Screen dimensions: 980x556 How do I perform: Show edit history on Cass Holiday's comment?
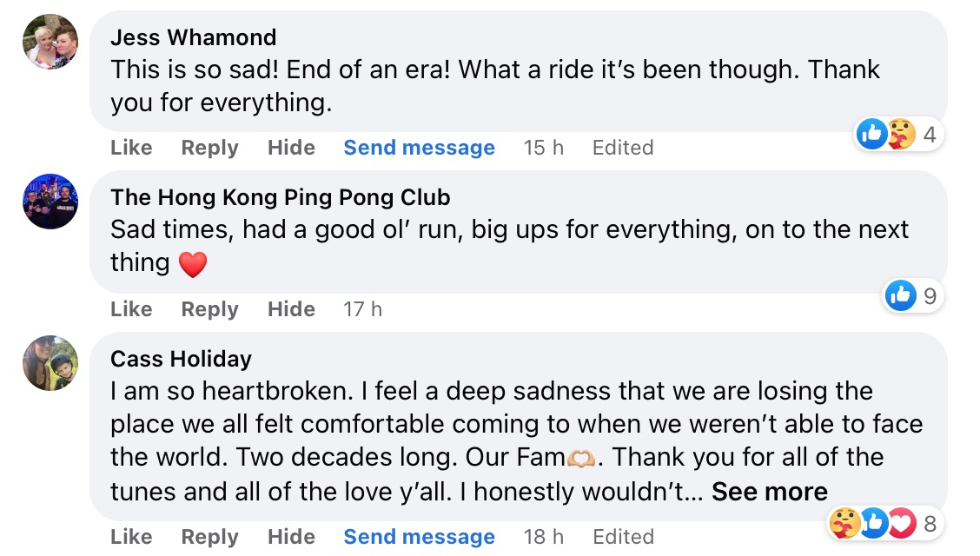(622, 537)
